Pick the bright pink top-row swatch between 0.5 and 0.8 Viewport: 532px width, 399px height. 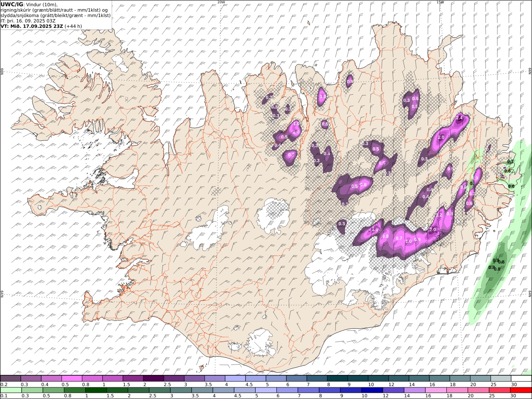pos(72,379)
